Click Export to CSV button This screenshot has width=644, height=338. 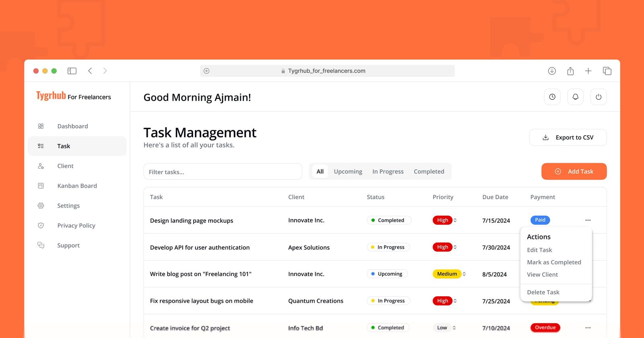coord(568,137)
